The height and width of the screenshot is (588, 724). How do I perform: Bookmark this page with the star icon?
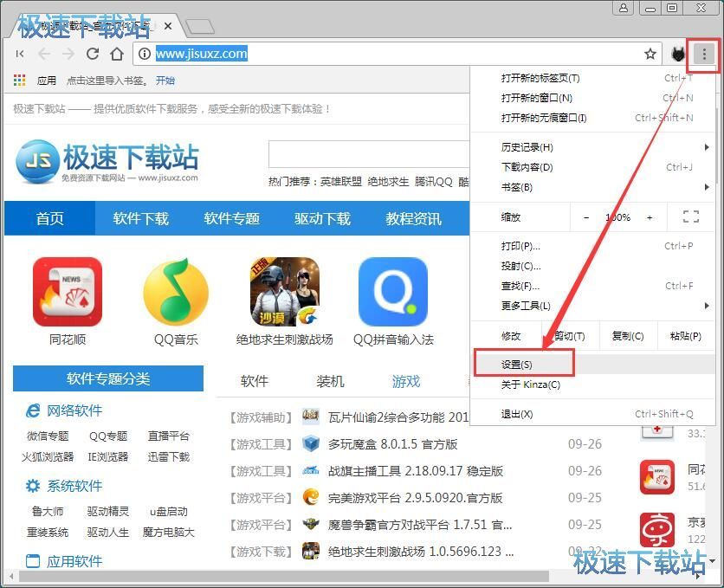[x=650, y=54]
